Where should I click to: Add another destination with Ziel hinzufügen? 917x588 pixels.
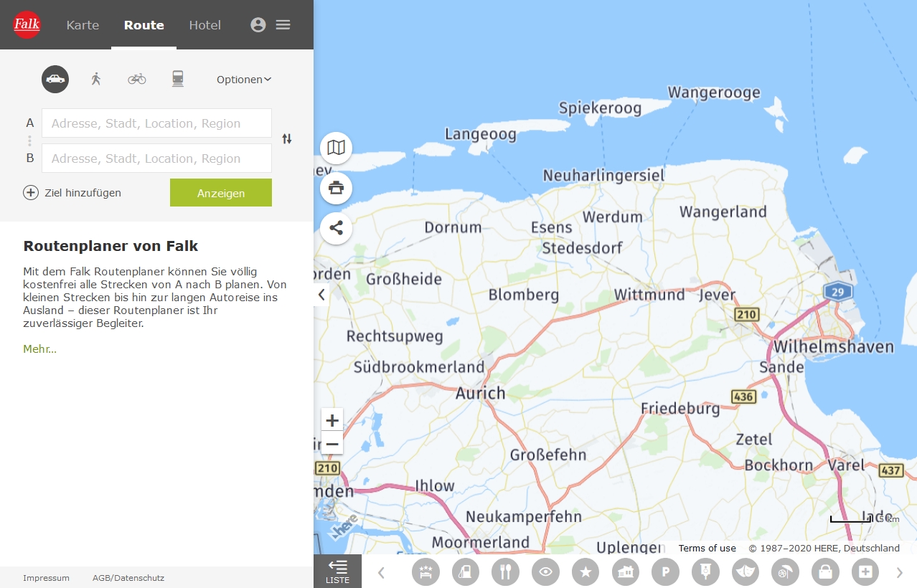coord(72,193)
